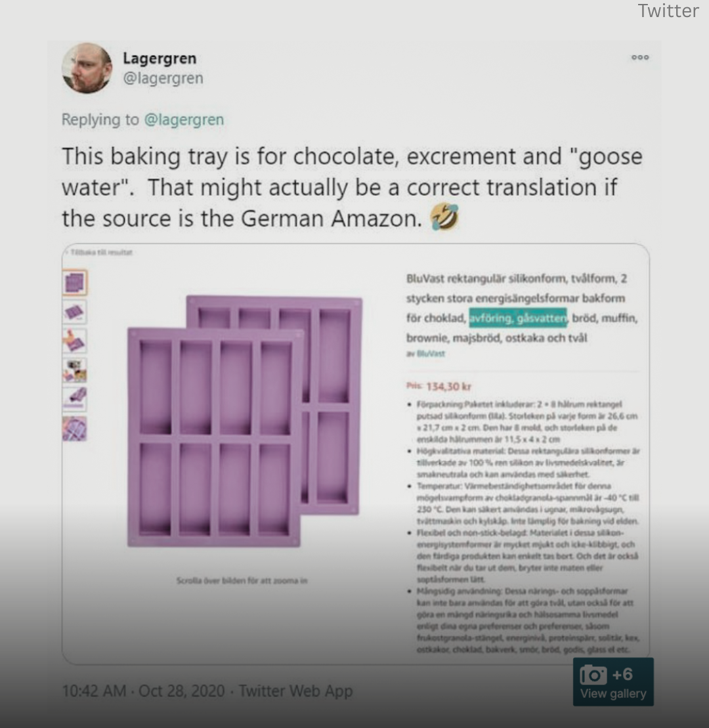This screenshot has width=709, height=728.
Task: Click the camera icon in View gallery
Action: [593, 675]
